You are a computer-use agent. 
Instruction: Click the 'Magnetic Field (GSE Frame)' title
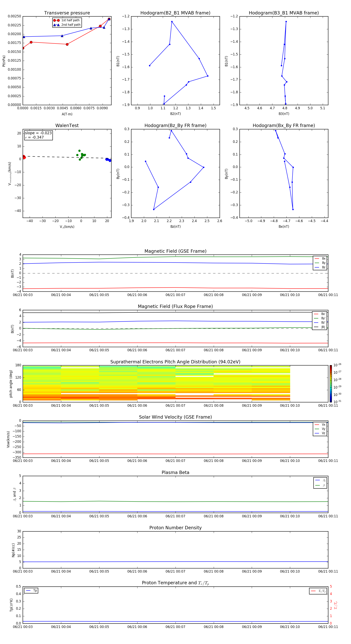point(175,251)
